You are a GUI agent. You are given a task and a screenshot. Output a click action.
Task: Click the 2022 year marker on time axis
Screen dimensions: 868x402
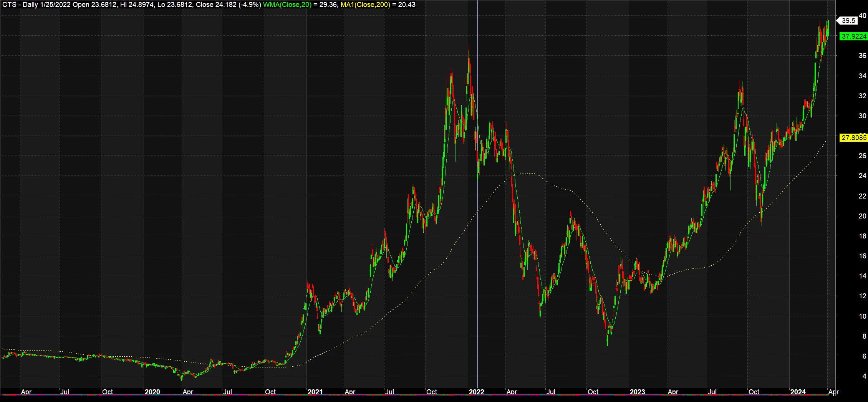click(x=477, y=392)
